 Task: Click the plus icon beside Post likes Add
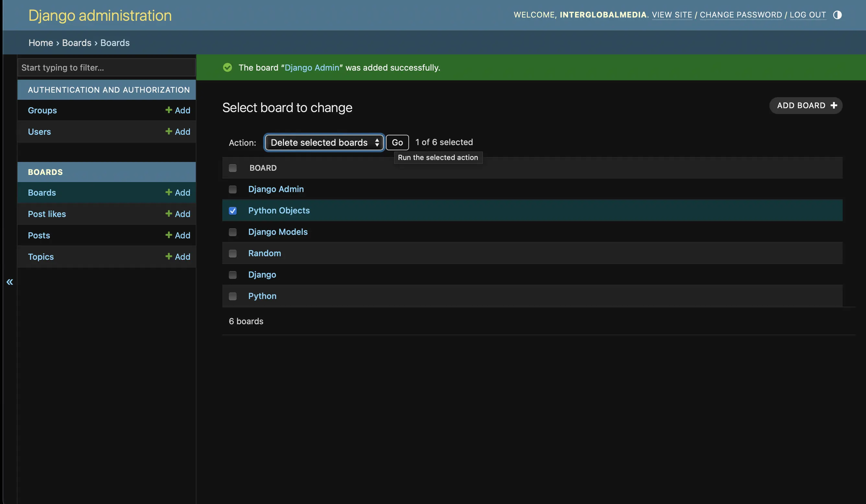[169, 213]
